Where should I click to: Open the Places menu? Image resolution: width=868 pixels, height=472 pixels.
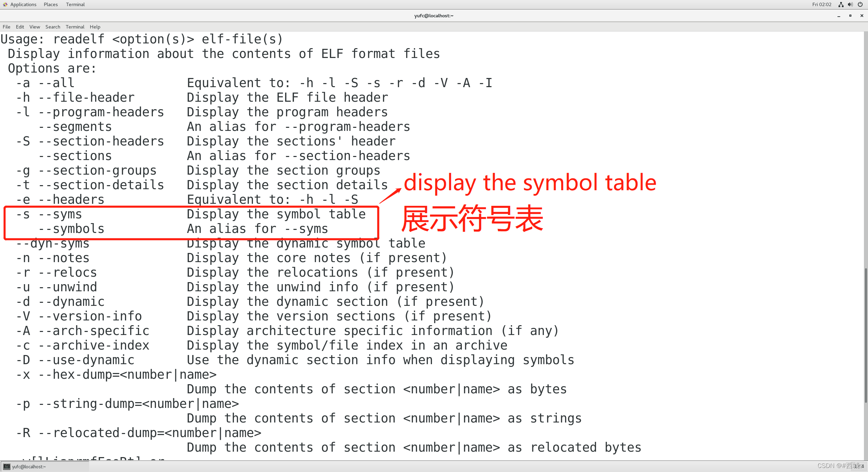51,4
